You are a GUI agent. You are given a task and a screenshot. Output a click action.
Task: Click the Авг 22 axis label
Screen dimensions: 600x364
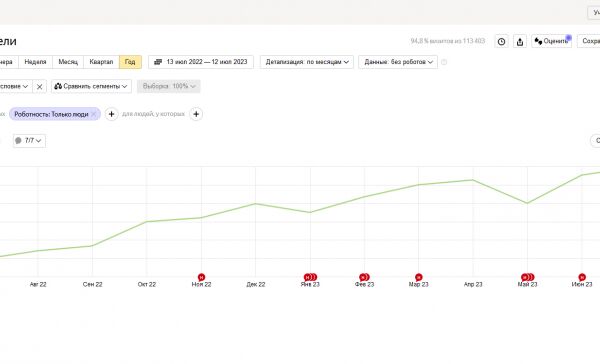coord(38,284)
